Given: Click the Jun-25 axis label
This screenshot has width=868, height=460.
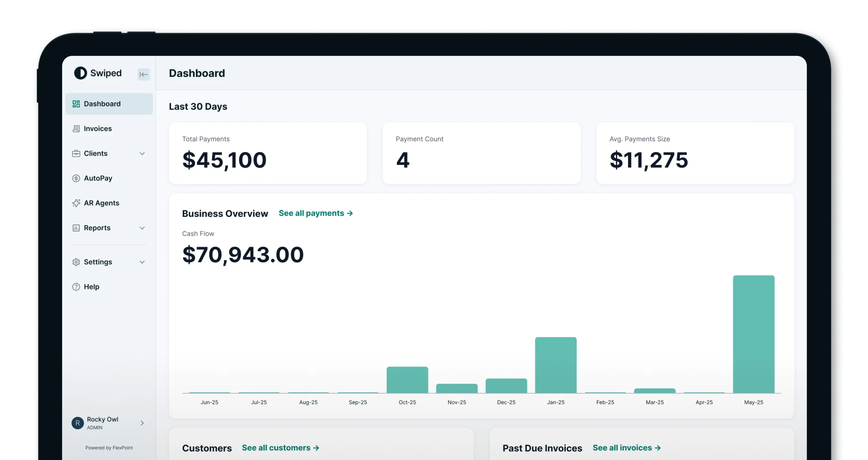Looking at the screenshot, I should click(209, 402).
